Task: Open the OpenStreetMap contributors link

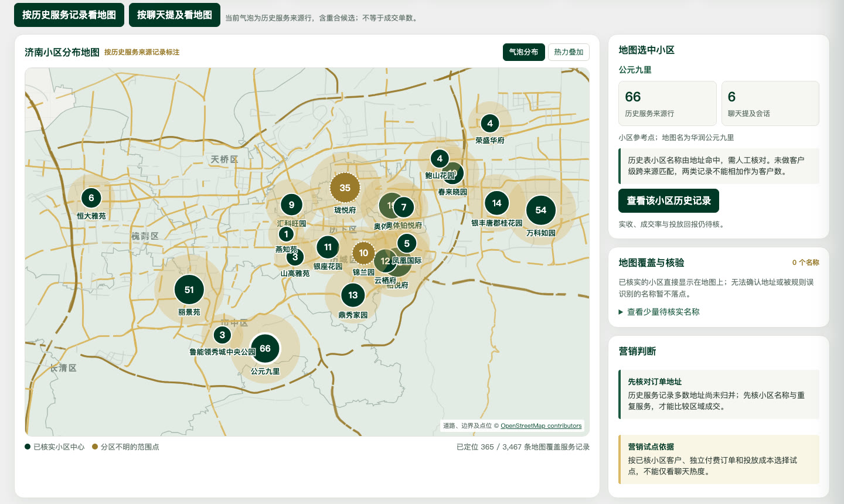Action: click(x=541, y=426)
